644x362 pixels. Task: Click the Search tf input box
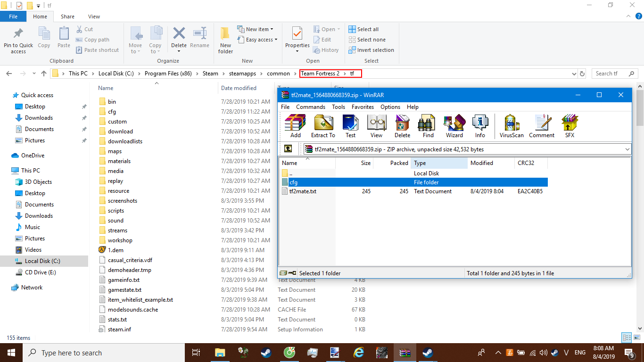(x=614, y=74)
